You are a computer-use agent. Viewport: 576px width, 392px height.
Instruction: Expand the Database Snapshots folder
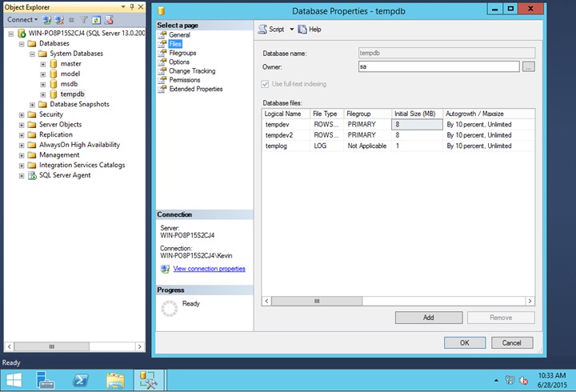click(32, 105)
